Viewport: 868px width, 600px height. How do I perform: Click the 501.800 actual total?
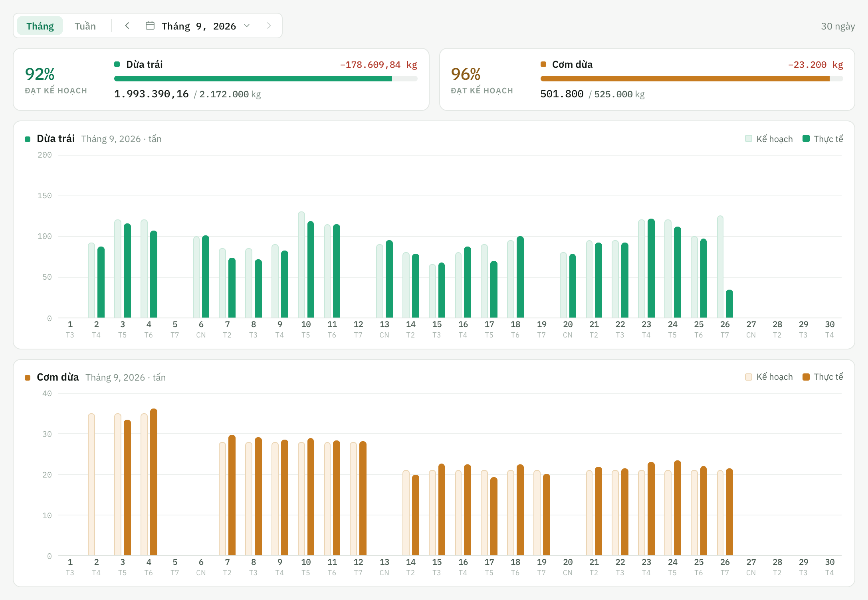(x=562, y=94)
